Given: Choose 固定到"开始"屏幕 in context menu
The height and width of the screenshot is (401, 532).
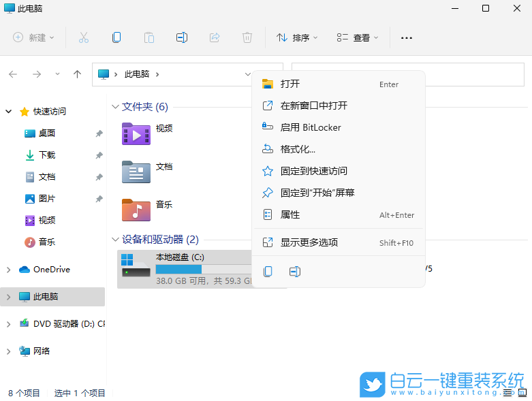Looking at the screenshot, I should [339, 193].
